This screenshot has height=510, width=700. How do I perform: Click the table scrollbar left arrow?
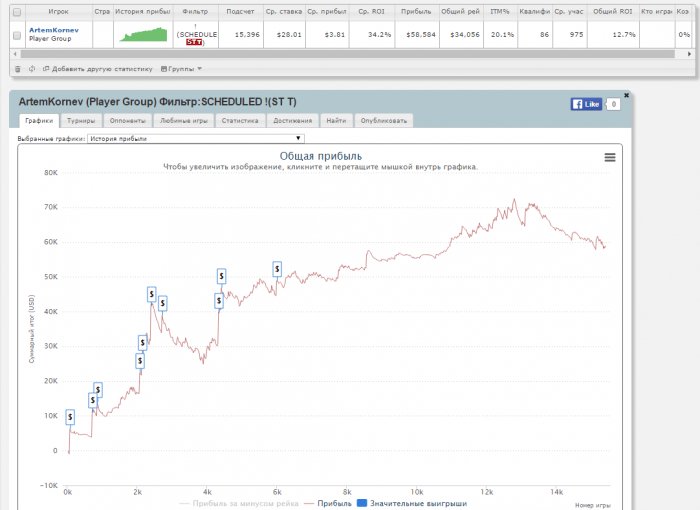coord(15,54)
